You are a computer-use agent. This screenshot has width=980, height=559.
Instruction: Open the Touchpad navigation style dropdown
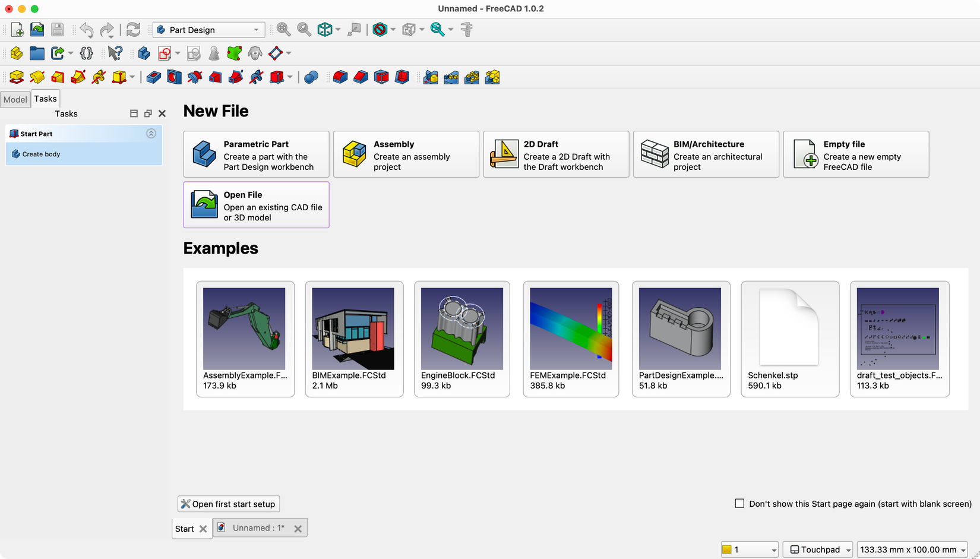pyautogui.click(x=817, y=549)
